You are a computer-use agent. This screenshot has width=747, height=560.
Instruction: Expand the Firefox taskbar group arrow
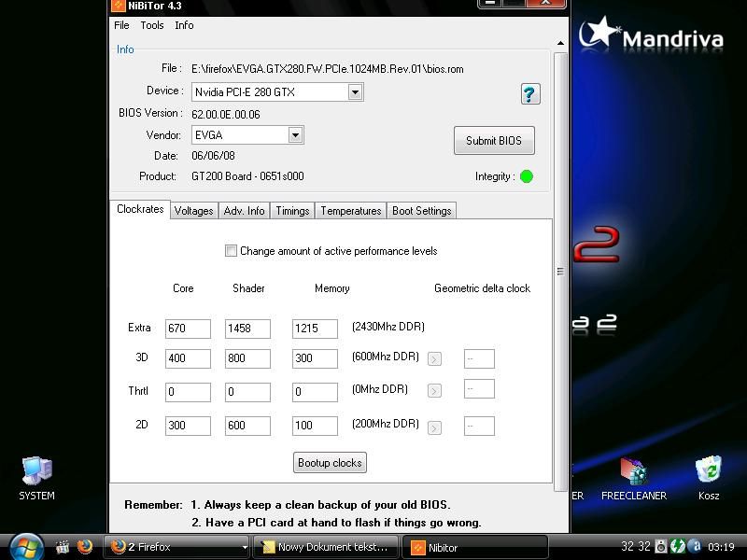pos(245,547)
